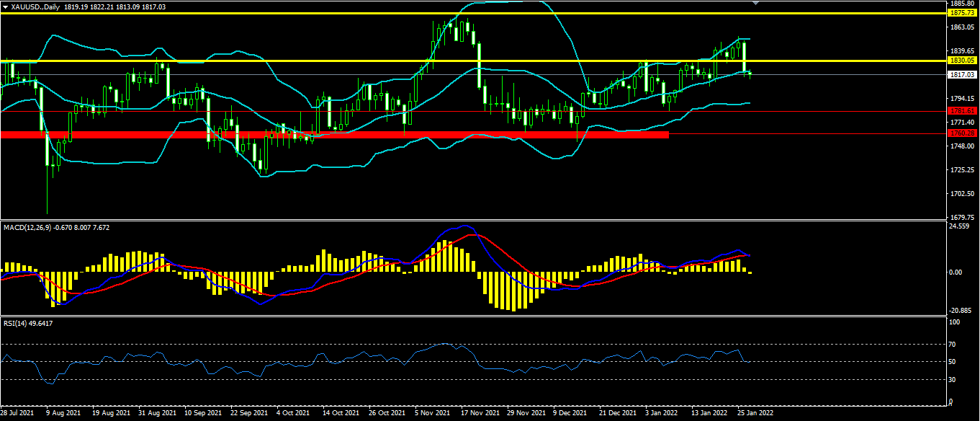Select the red 1781.61 price label
The height and width of the screenshot is (421, 980).
(961, 111)
